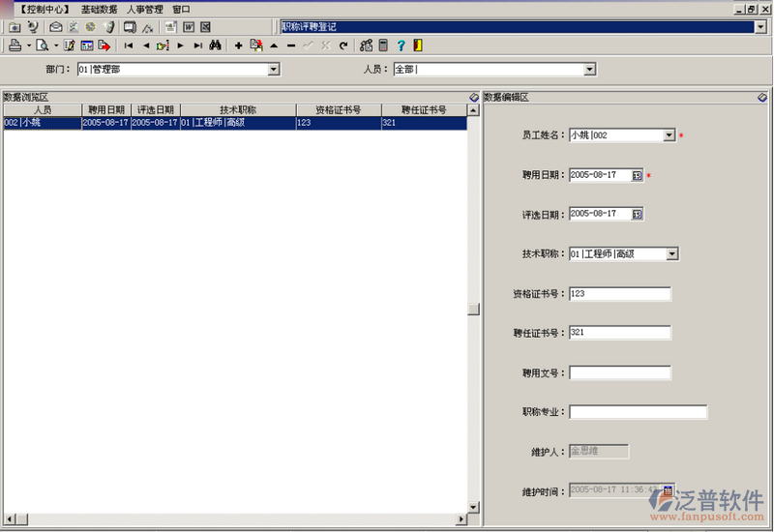Image resolution: width=774 pixels, height=532 pixels.
Task: Delete record using the minus icon
Action: point(291,45)
